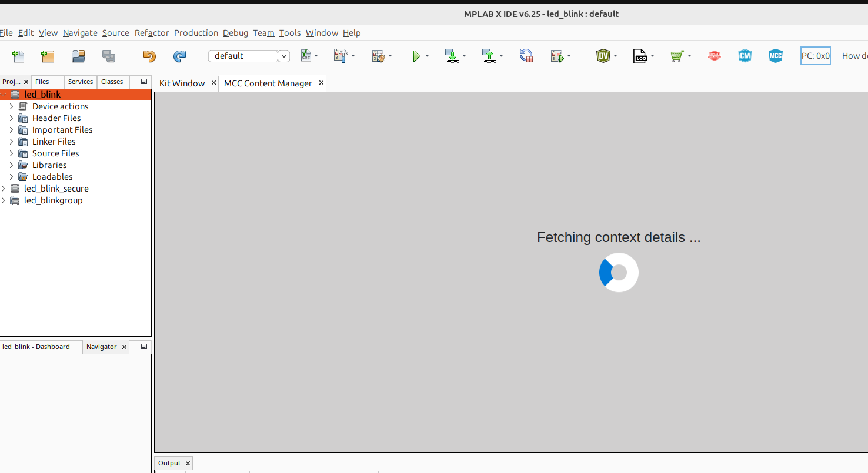Expand the Loadables folder
Viewport: 868px width, 473px height.
point(11,177)
